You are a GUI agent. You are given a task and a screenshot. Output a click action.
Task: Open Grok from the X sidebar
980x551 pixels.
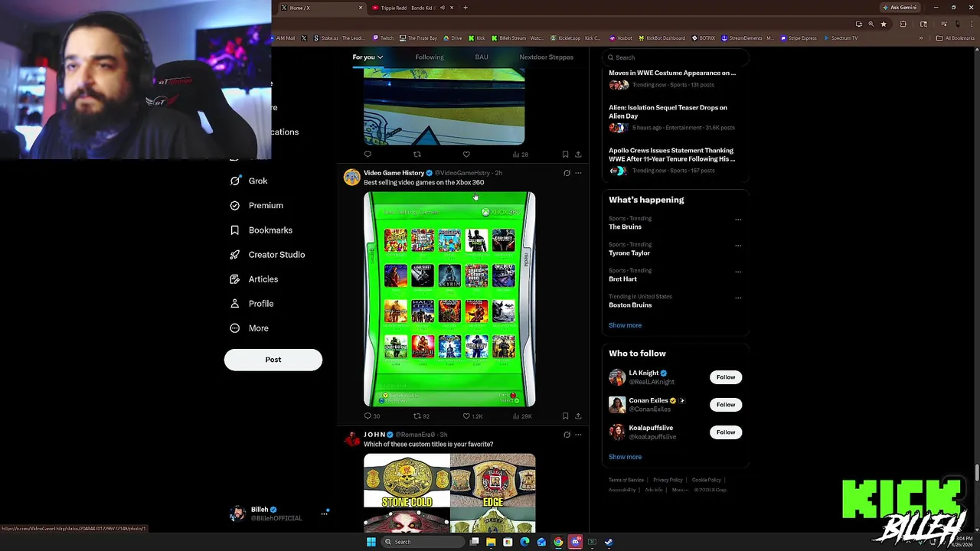click(x=249, y=181)
